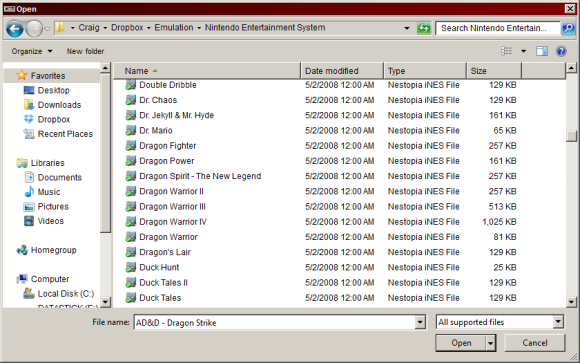The width and height of the screenshot is (580, 363).
Task: Expand the File name dropdown arrow
Action: point(420,322)
